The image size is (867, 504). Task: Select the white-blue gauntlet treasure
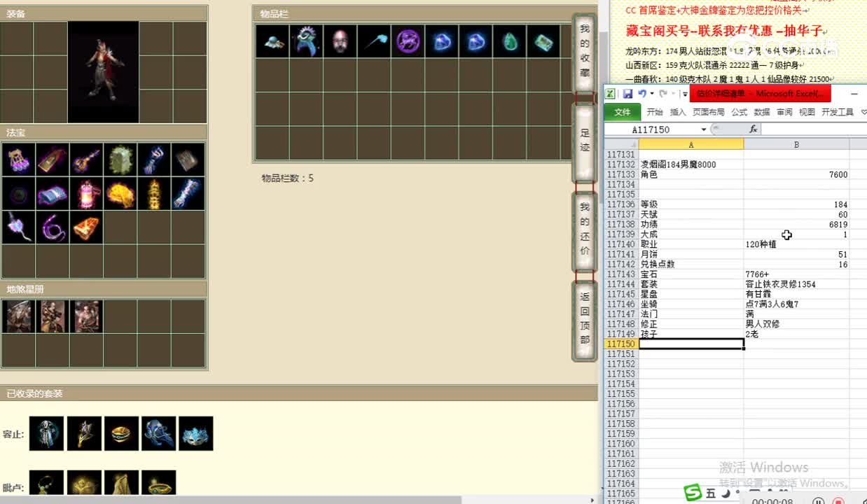(x=188, y=194)
